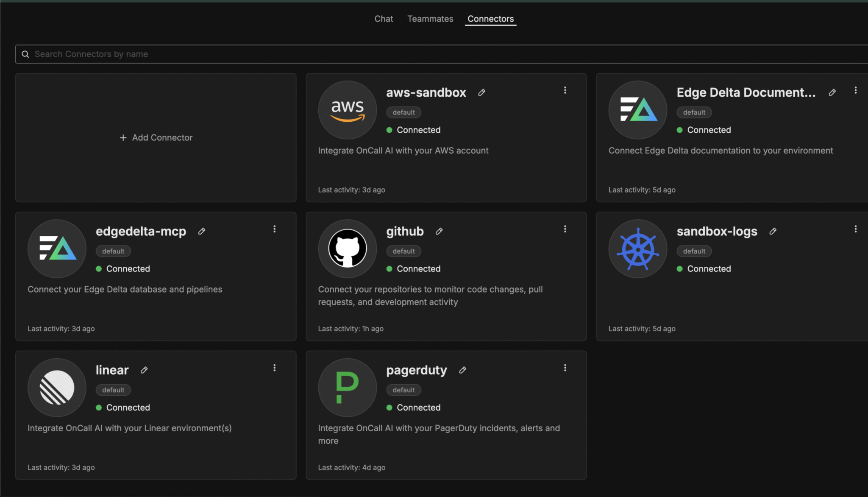Edit the github connector name
The image size is (868, 497).
(439, 231)
